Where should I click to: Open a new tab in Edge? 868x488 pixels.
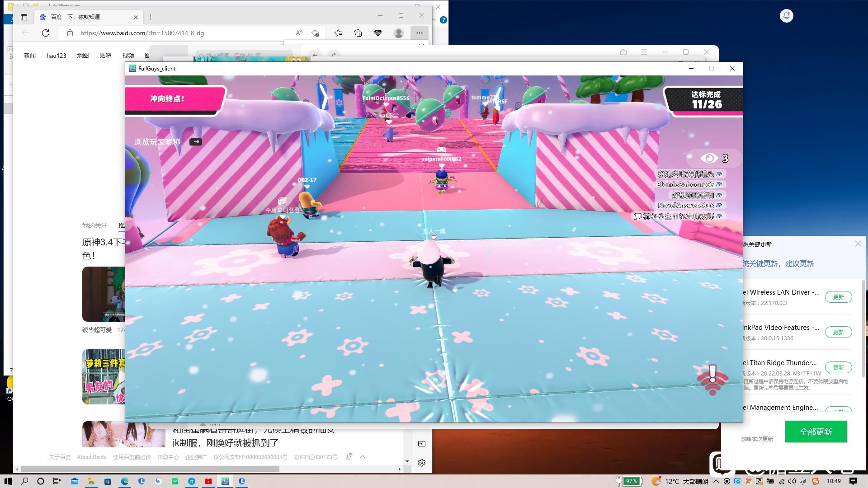click(x=151, y=17)
